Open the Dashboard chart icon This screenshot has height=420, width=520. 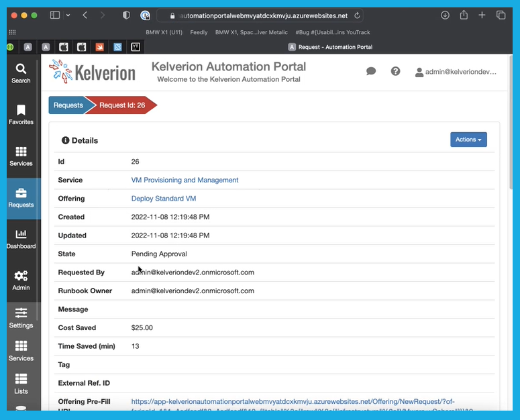(21, 239)
